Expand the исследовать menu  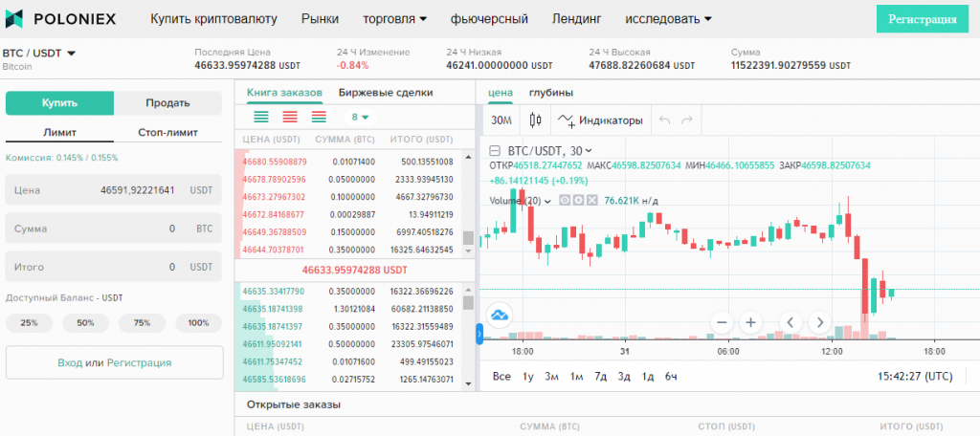click(668, 19)
